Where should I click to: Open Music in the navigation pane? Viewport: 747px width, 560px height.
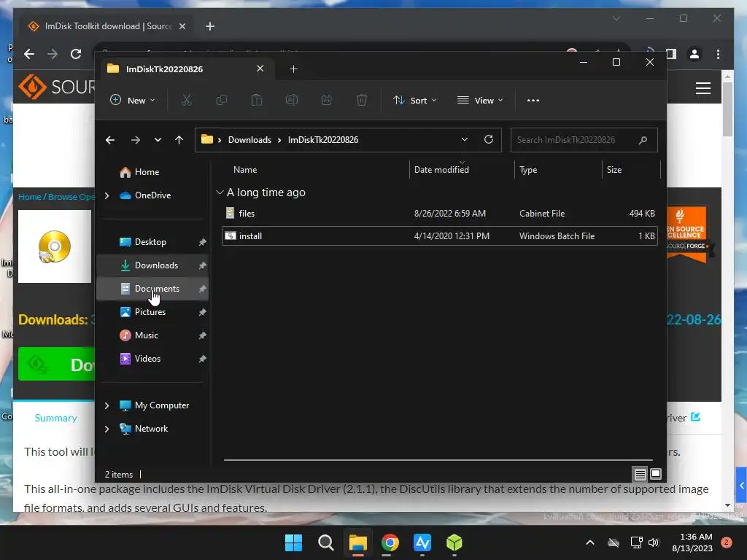pyautogui.click(x=146, y=335)
